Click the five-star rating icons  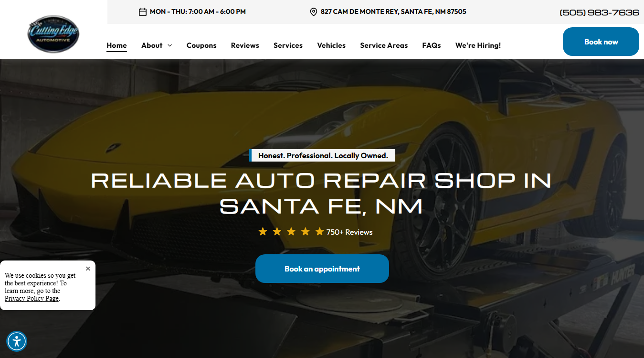click(291, 232)
